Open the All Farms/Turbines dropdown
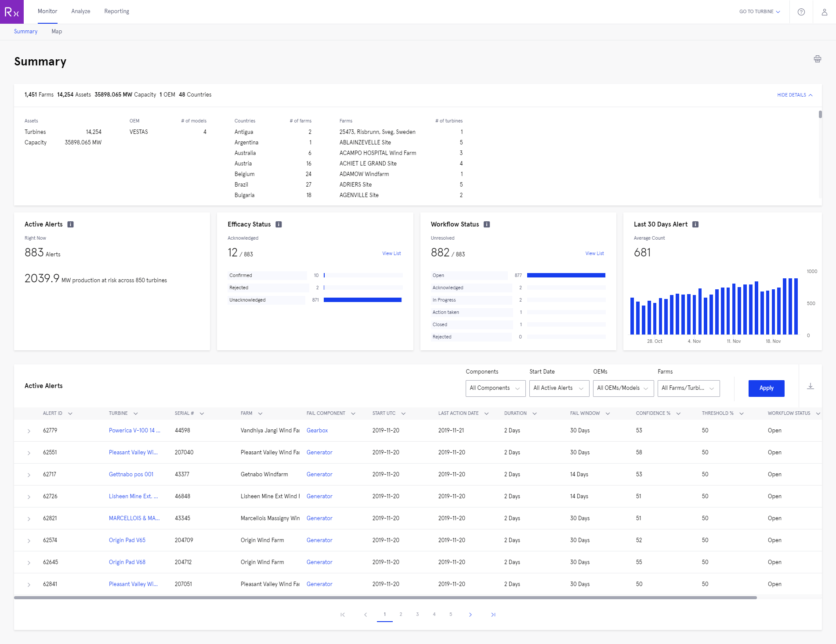Screen dimensions: 836x644 (x=688, y=388)
